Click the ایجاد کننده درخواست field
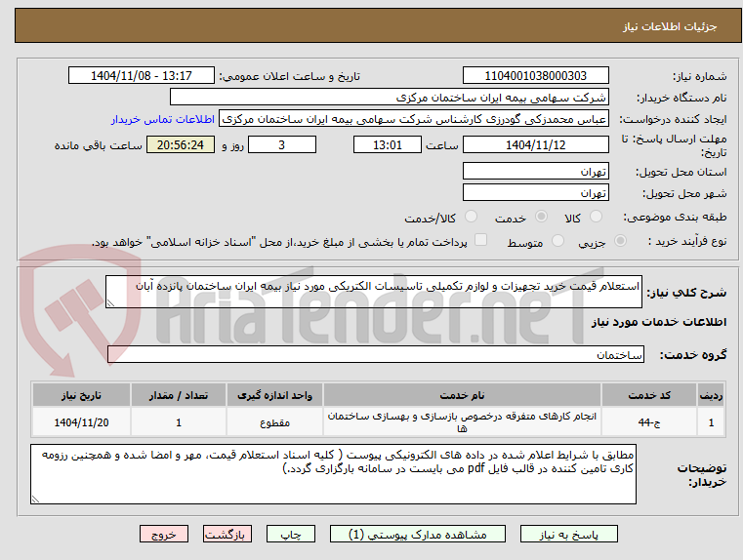 pyautogui.click(x=414, y=119)
